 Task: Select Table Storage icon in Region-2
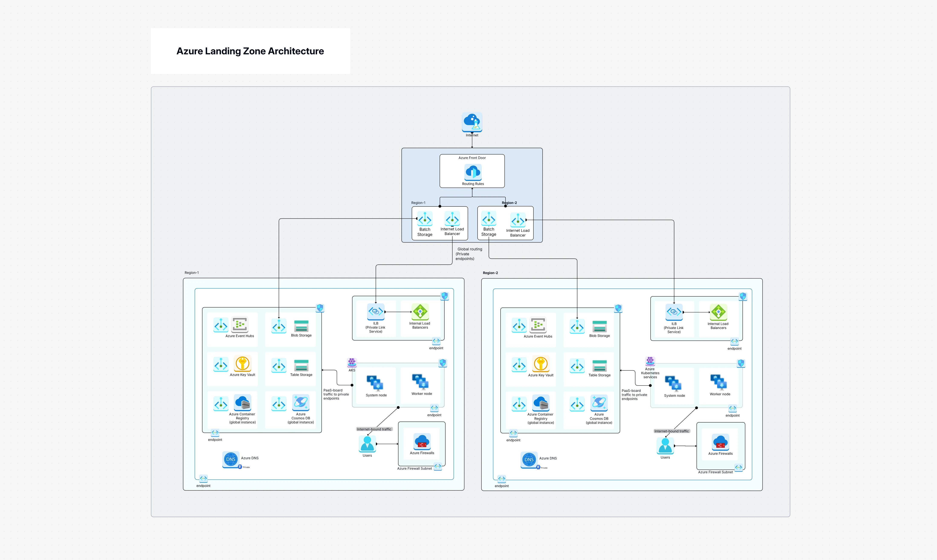(x=600, y=366)
